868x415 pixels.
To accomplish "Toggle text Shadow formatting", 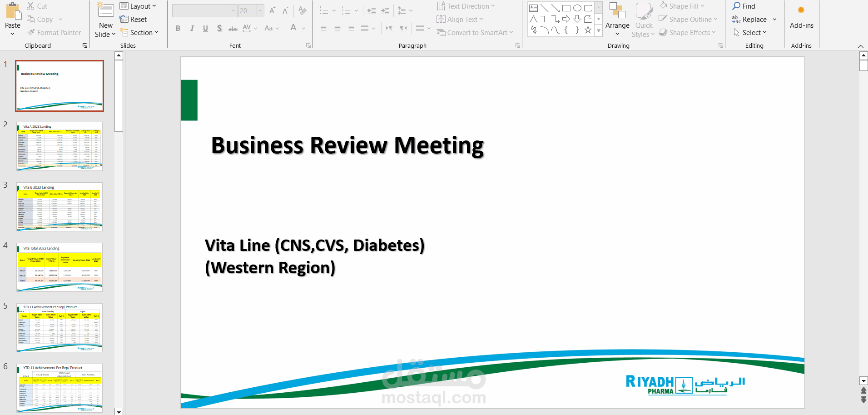I will (x=219, y=28).
